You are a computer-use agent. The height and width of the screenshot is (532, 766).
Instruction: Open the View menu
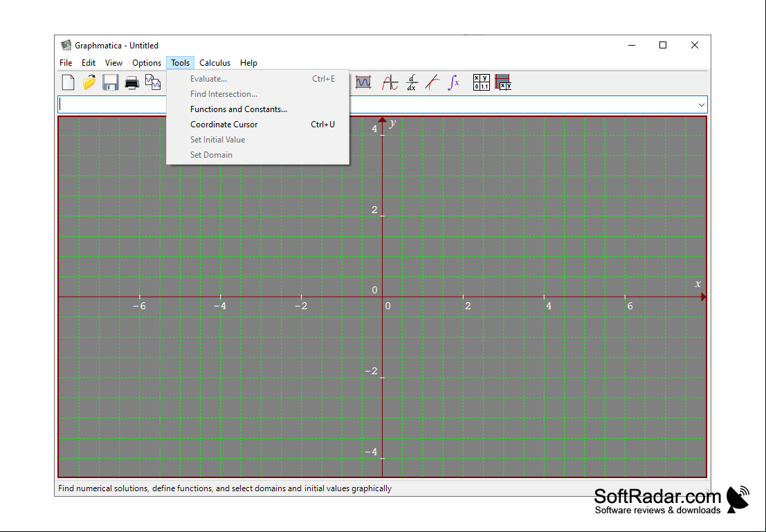pyautogui.click(x=113, y=62)
